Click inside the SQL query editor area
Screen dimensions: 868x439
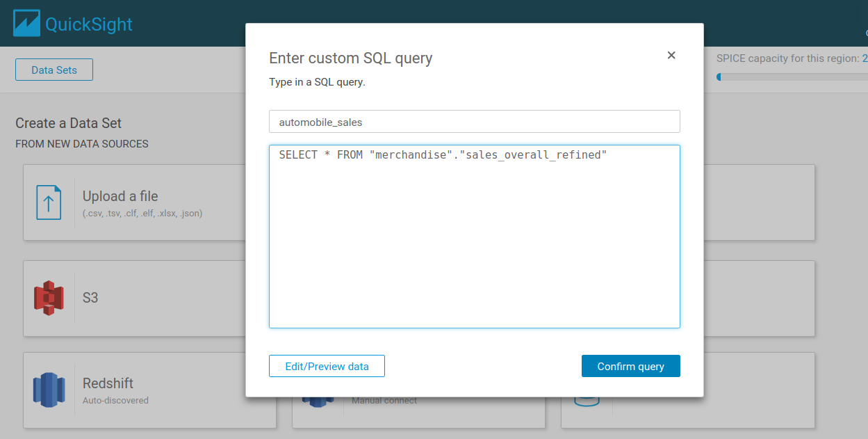[475, 237]
